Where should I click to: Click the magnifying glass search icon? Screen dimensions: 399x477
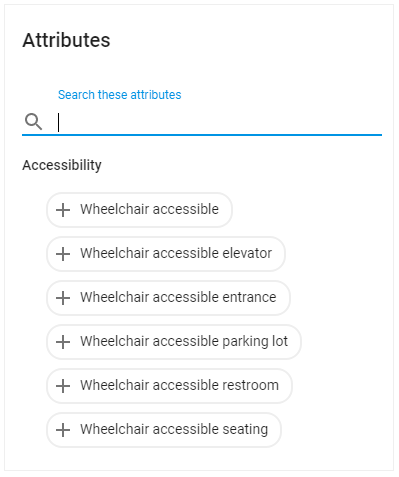pyautogui.click(x=33, y=121)
